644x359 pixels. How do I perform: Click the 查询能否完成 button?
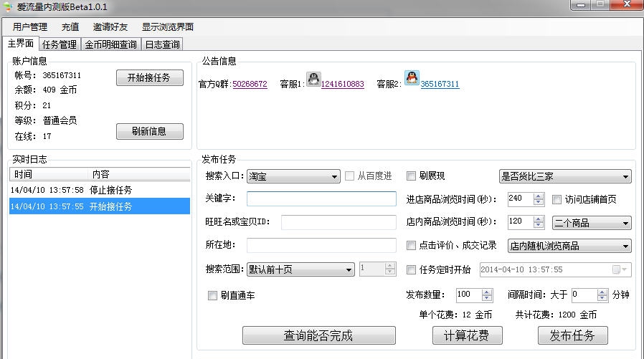click(x=318, y=335)
